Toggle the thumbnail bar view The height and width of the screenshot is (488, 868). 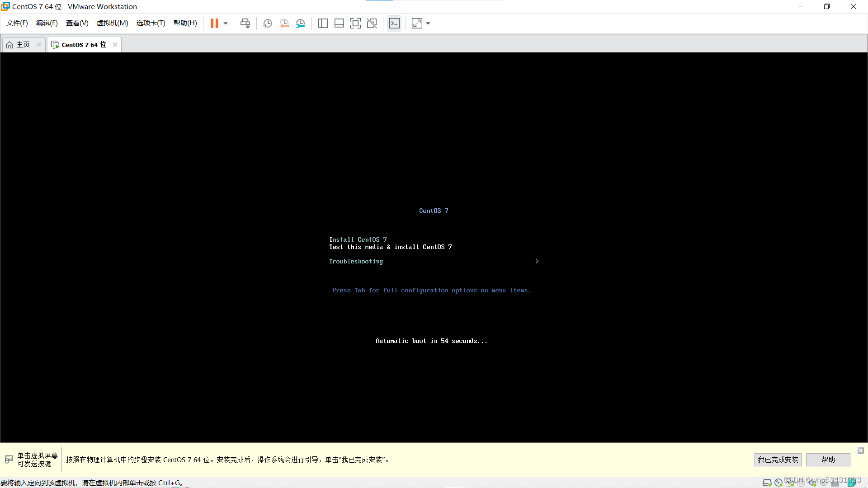point(339,23)
